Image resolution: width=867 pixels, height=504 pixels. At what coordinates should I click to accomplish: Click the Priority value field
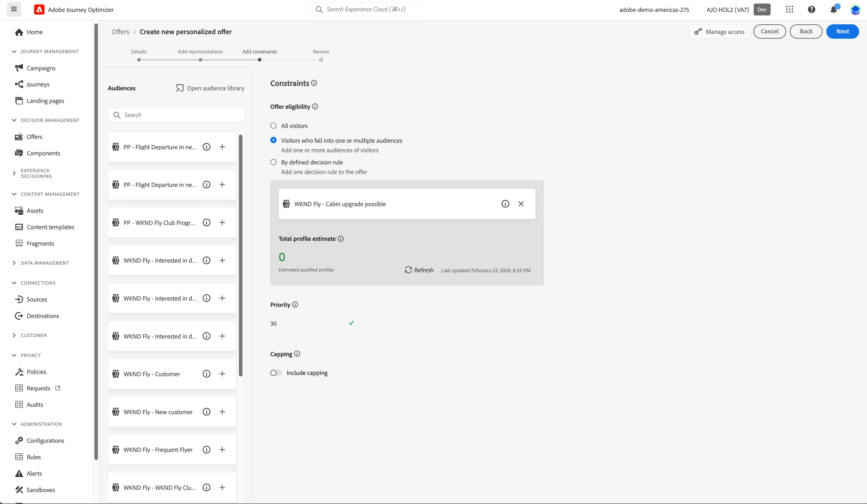tap(315, 323)
